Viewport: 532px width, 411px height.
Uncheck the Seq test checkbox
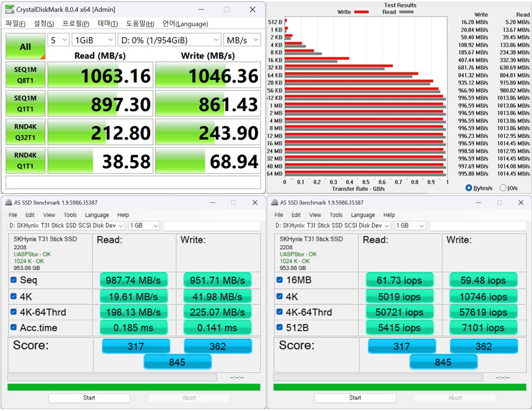[14, 280]
